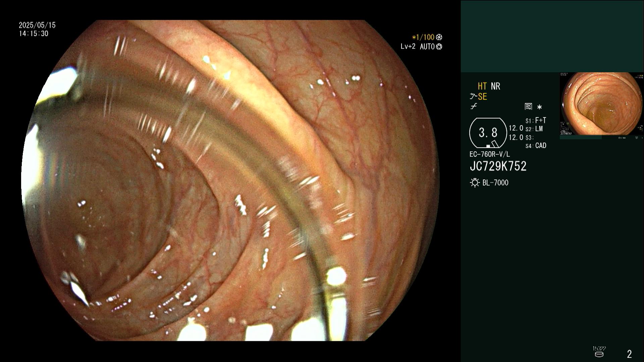Click the shutter speed icon beside 1/100
This screenshot has height=362, width=644.
(x=439, y=37)
